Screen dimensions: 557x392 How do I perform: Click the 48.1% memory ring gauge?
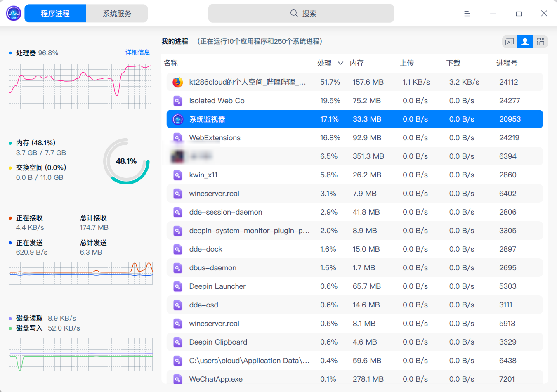click(x=127, y=161)
